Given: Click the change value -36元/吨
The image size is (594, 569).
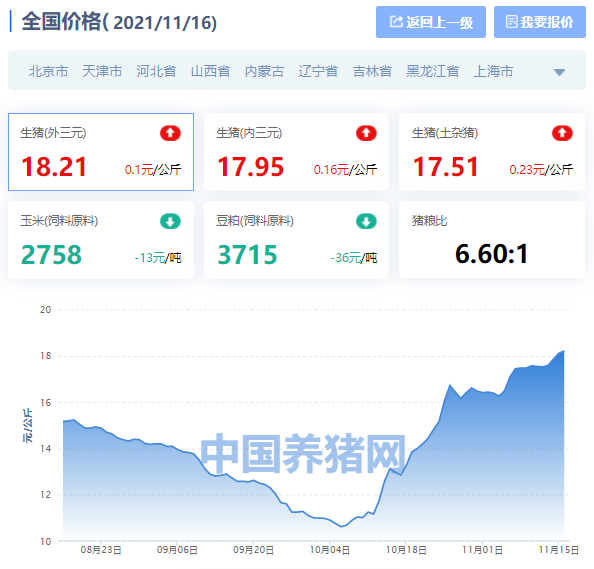Looking at the screenshot, I should [354, 258].
